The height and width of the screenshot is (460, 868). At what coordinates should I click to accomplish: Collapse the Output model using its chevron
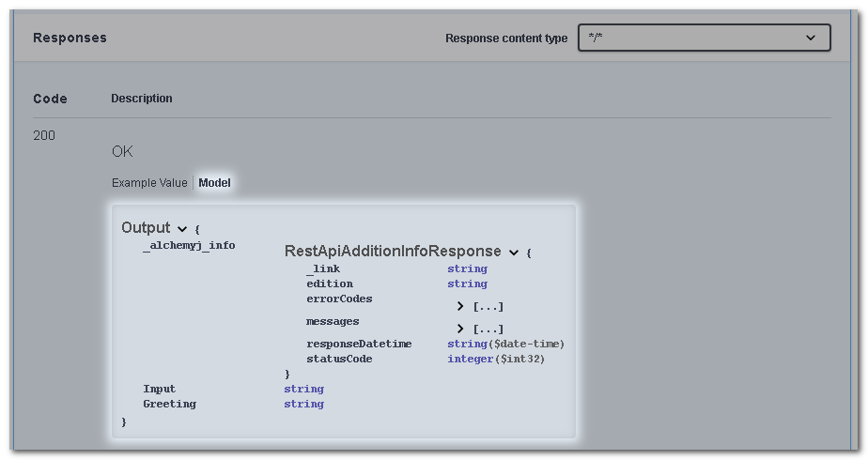click(181, 228)
